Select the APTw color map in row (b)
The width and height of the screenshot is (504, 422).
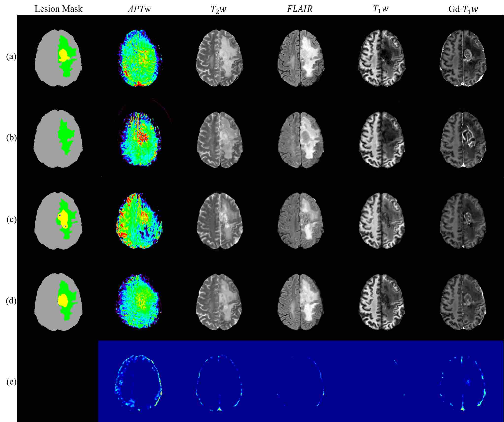(x=140, y=139)
